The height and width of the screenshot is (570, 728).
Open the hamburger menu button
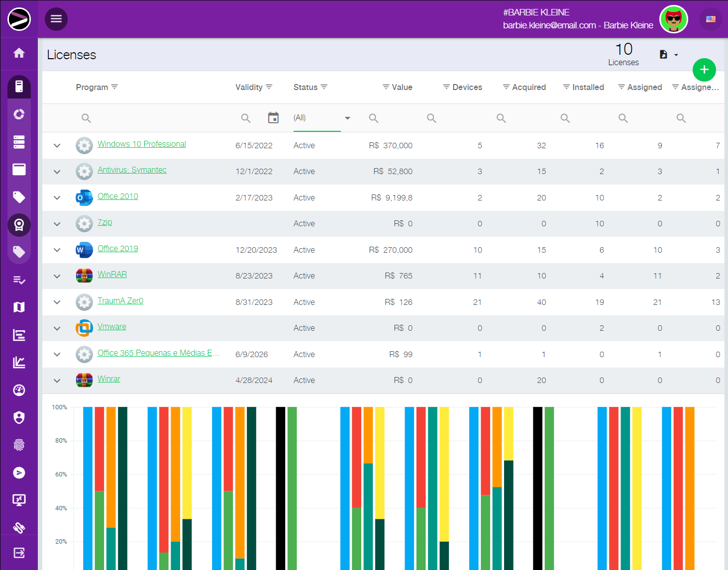(56, 19)
